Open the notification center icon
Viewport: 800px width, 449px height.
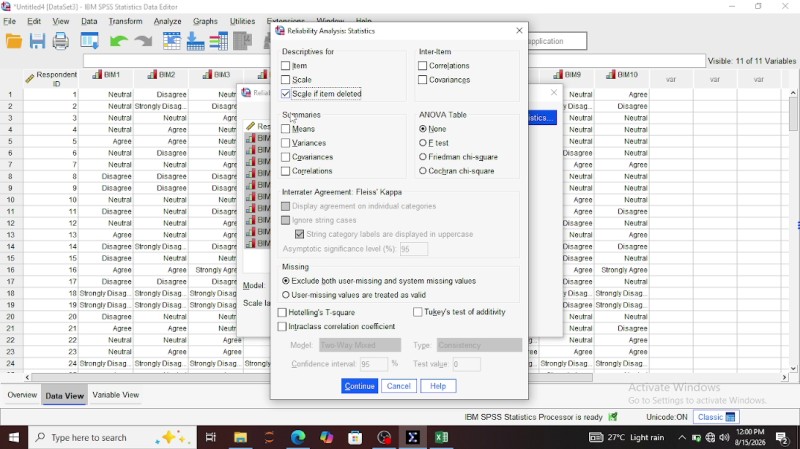coord(782,437)
